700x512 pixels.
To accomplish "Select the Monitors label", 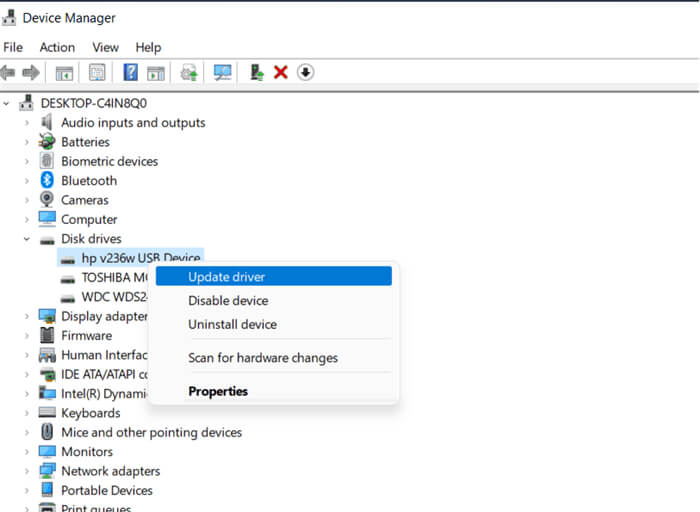I will coord(87,451).
